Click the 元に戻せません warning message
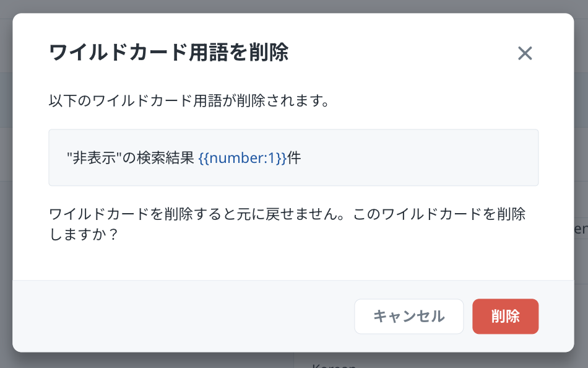Screen dimensions: 588x368 pos(287,214)
